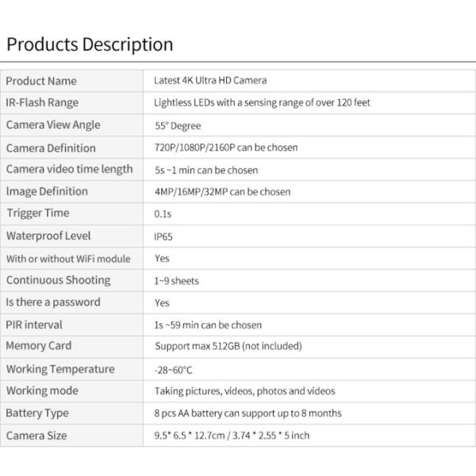Select the With or without WiFi module label

tap(68, 259)
